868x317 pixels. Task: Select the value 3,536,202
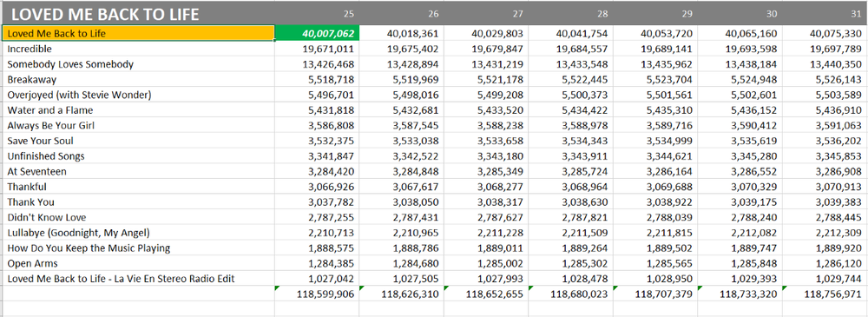(825, 141)
